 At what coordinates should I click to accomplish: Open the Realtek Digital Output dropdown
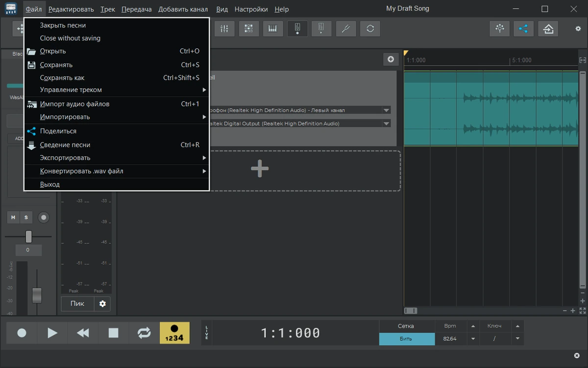click(386, 124)
